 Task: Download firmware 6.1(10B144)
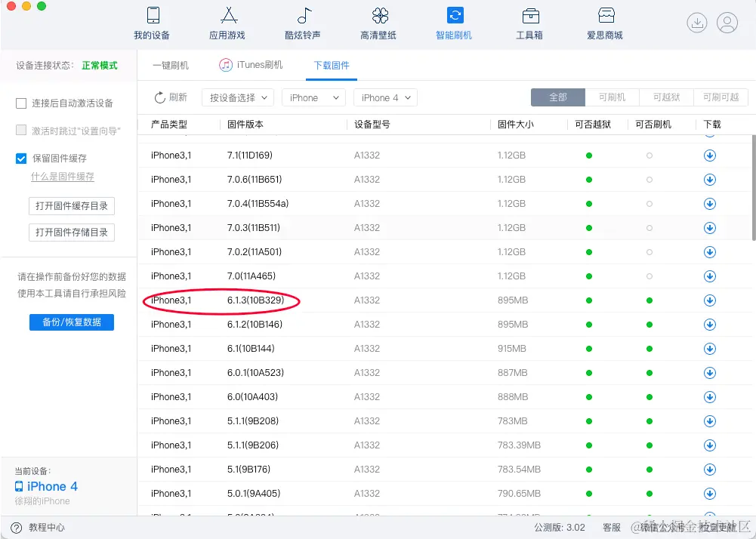coord(710,349)
